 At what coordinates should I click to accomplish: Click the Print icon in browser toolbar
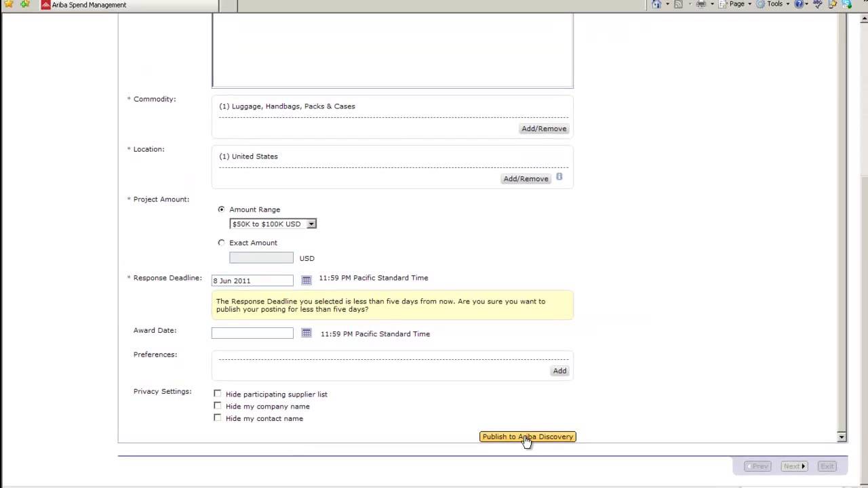pyautogui.click(x=701, y=4)
